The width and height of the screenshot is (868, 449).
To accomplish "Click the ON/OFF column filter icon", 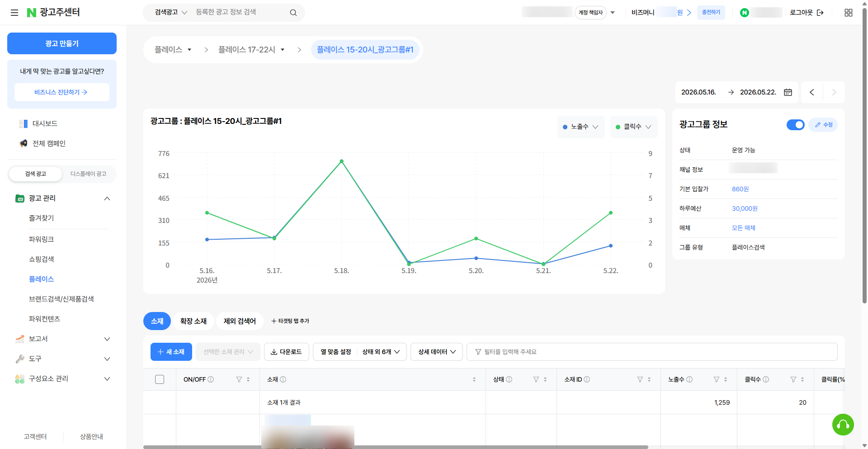I will click(239, 379).
